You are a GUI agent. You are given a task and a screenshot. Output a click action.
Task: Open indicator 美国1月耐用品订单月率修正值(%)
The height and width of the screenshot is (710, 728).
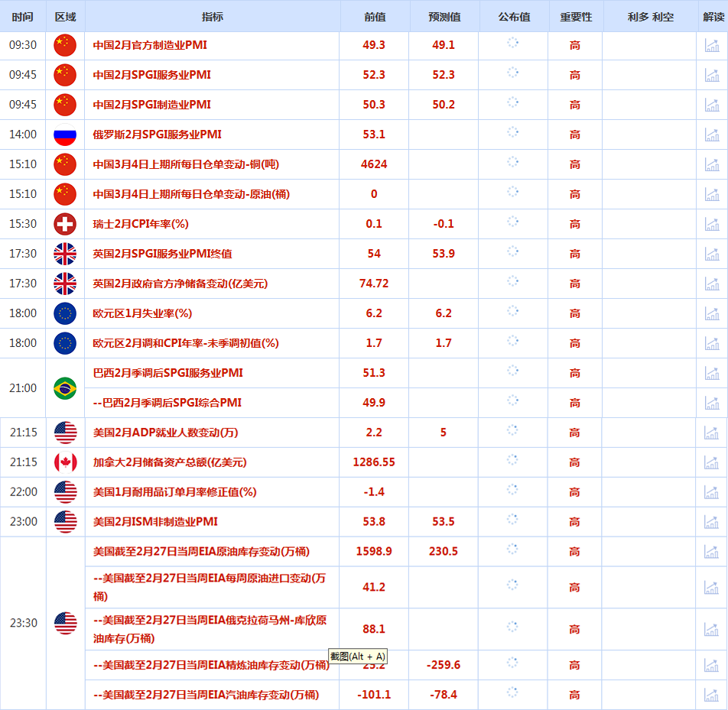click(174, 492)
